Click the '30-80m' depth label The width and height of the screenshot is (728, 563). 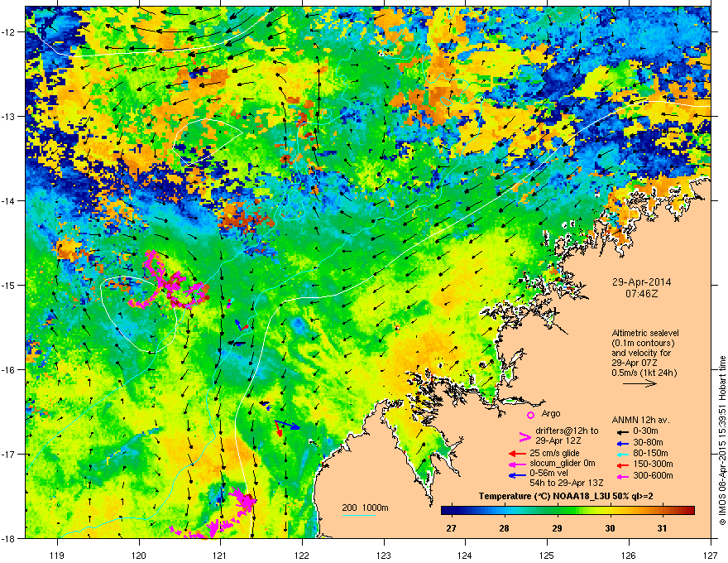click(648, 443)
